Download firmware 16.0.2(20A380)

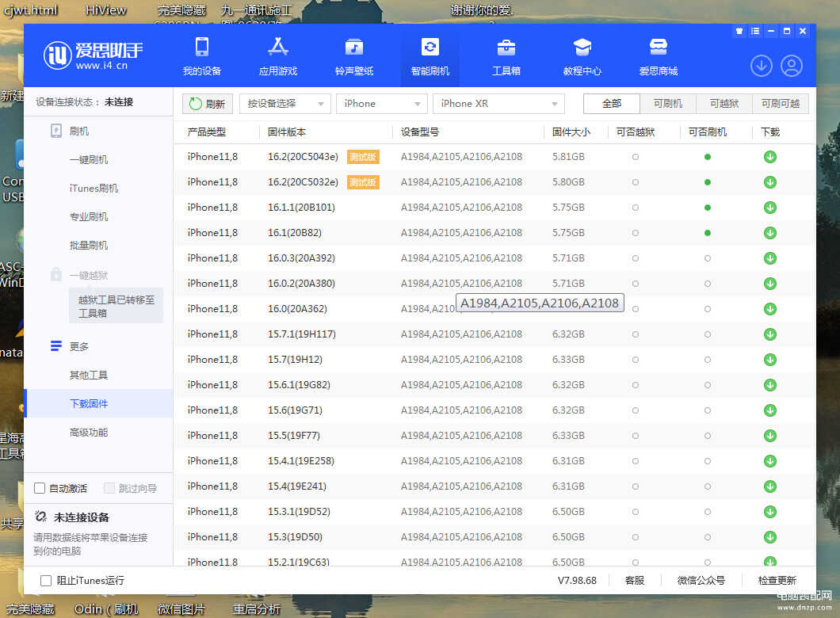click(x=769, y=284)
